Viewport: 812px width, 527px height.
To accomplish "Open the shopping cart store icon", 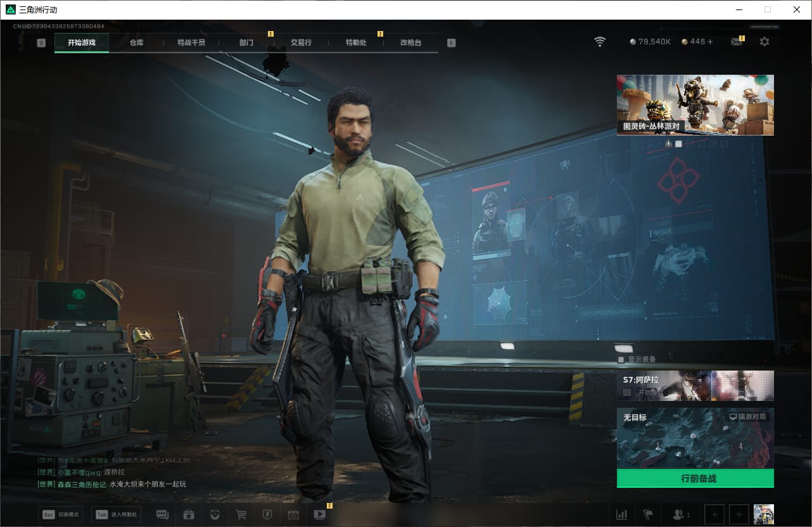I will click(x=241, y=514).
